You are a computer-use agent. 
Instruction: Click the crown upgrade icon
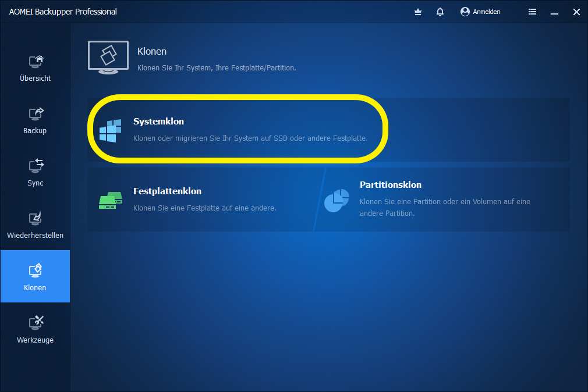tap(418, 12)
